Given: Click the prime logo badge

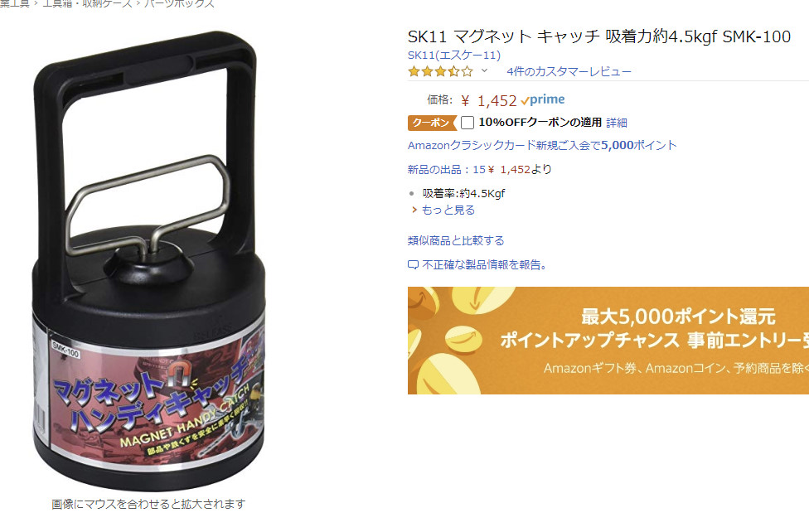Looking at the screenshot, I should point(543,99).
